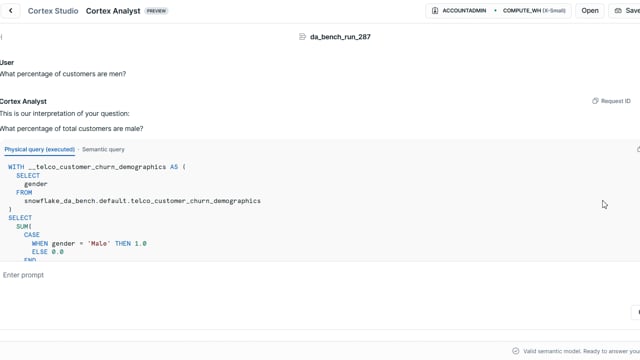
Task: Click the Open button
Action: coord(590,11)
